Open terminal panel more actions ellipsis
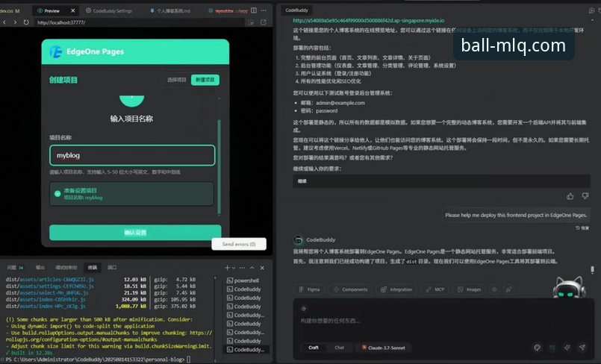 click(x=242, y=268)
